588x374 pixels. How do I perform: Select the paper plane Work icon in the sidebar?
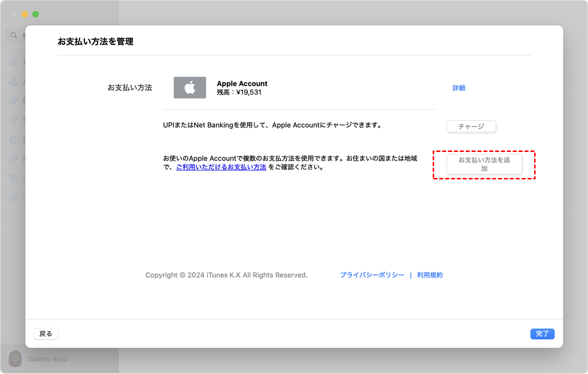[14, 121]
